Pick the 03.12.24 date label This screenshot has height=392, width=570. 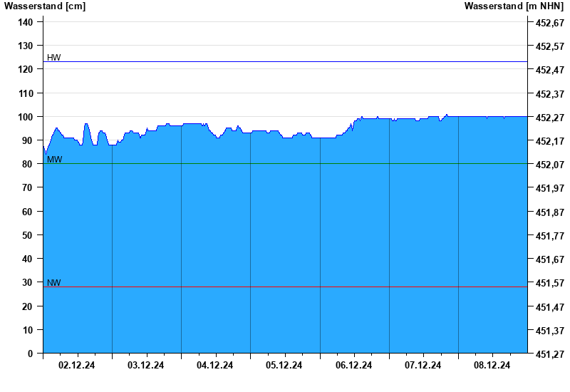pos(146,366)
